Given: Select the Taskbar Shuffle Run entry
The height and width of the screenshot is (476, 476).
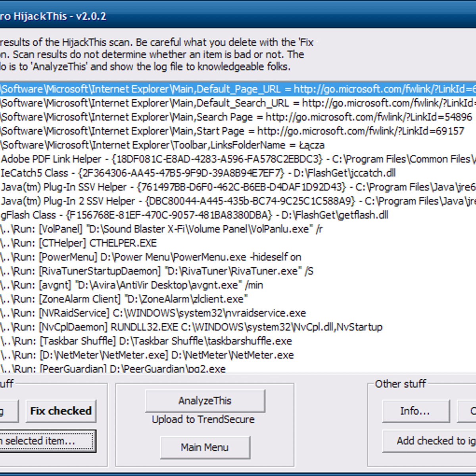Looking at the screenshot, I should click(x=147, y=341).
